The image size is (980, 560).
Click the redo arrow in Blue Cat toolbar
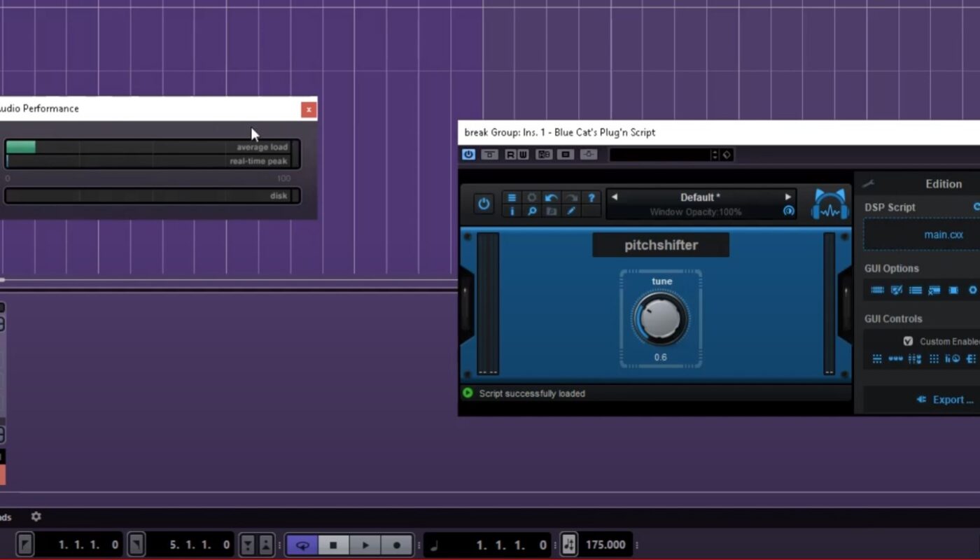pyautogui.click(x=571, y=197)
